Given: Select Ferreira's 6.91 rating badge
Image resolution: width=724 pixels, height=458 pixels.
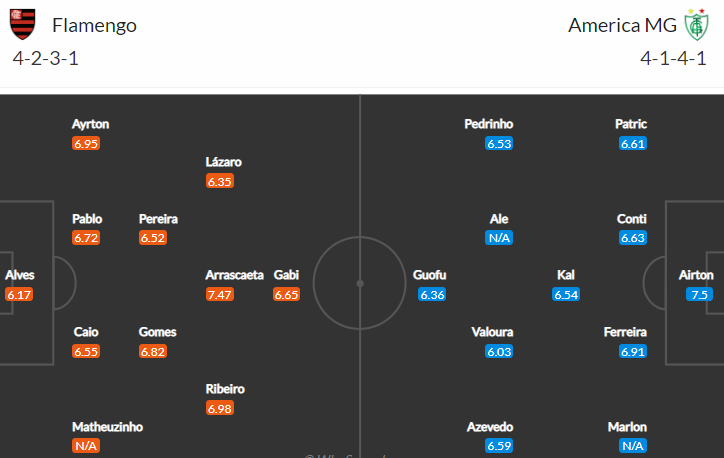Looking at the screenshot, I should (633, 352).
